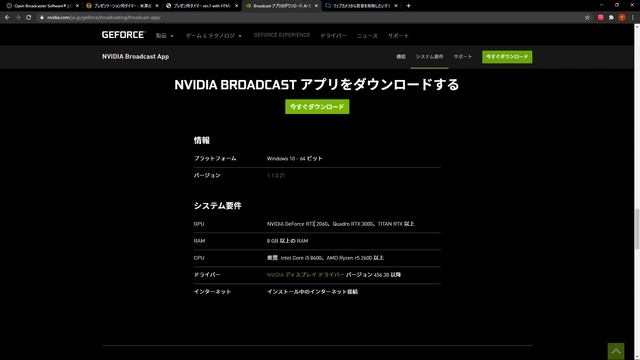Click the NVIDIA Broadcast App title link

[136, 57]
